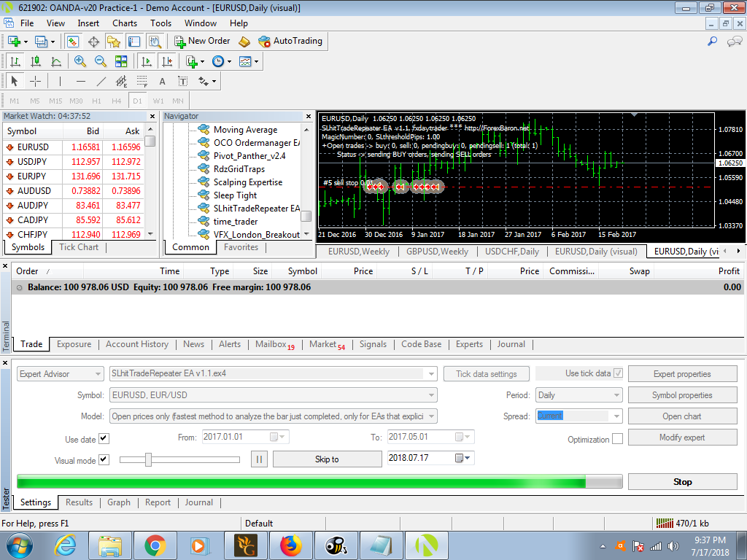Click the green tester progress bar

tap(320, 481)
